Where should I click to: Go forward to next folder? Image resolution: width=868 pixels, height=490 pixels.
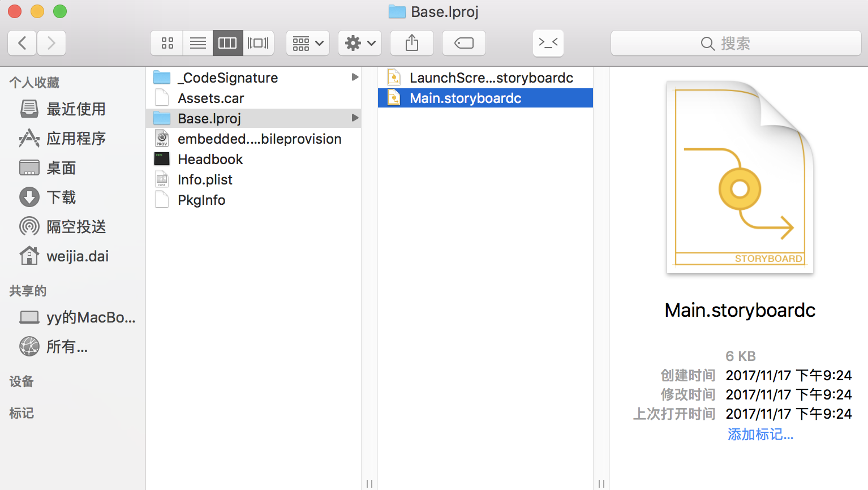coord(51,43)
